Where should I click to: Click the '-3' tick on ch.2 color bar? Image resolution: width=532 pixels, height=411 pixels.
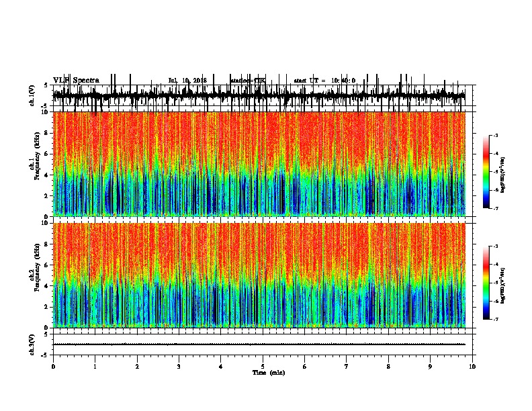[495, 246]
